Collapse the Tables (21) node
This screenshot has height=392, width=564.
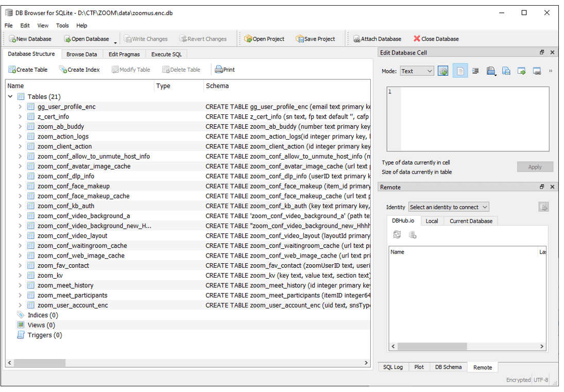[x=10, y=96]
